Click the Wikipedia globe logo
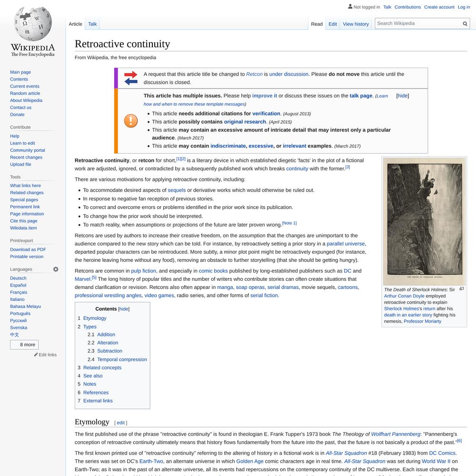The height and width of the screenshot is (476, 476). (x=33, y=24)
